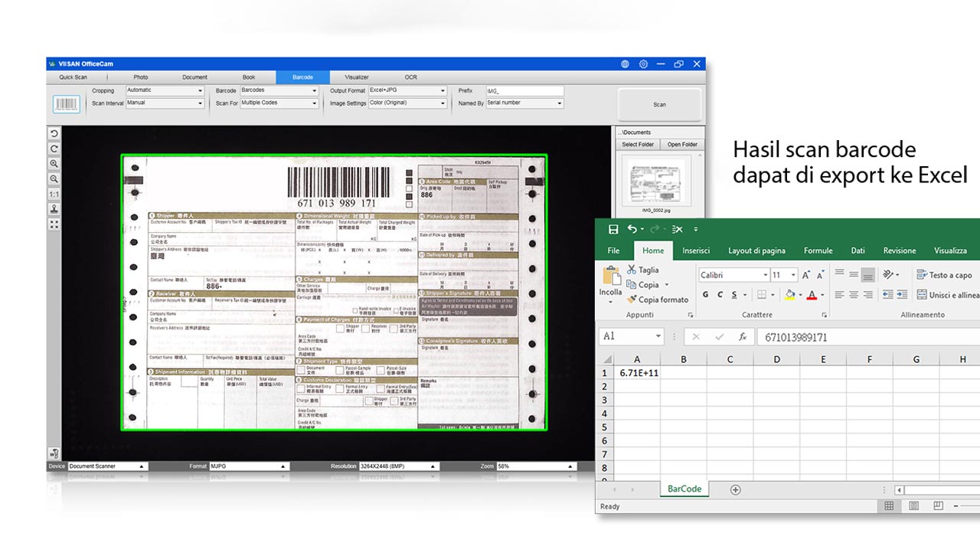The height and width of the screenshot is (543, 980).
Task: Undo the last action in Excel
Action: (x=632, y=229)
